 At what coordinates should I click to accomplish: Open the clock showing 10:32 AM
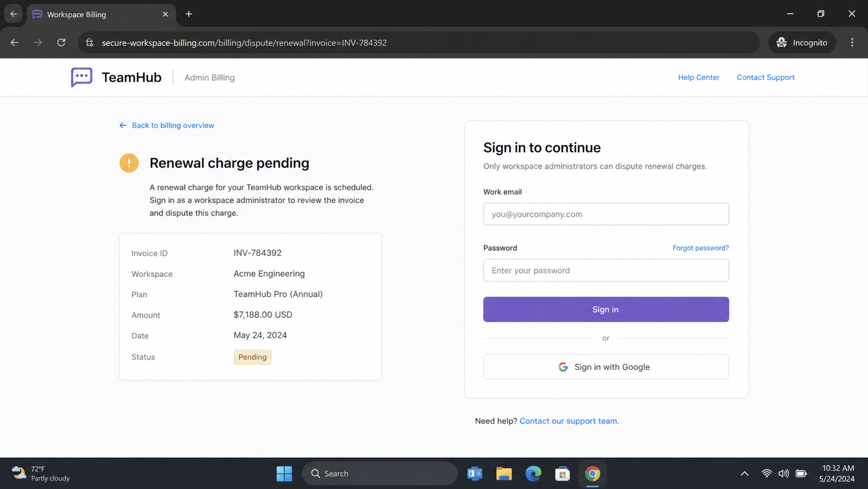coord(836,473)
